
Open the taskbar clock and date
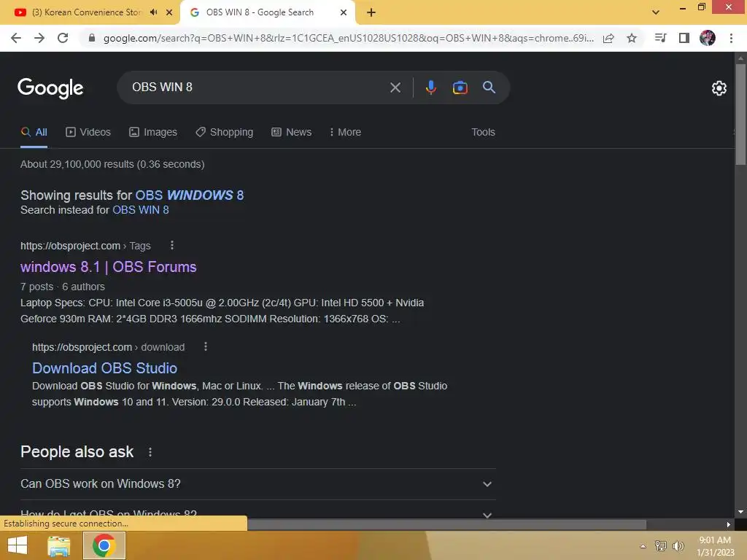coord(715,546)
